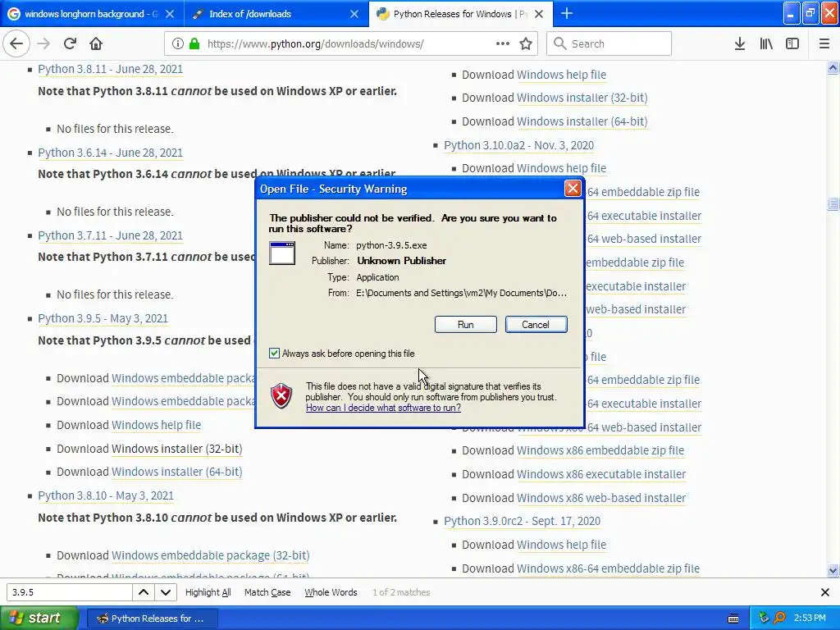The height and width of the screenshot is (630, 840).
Task: Open How can I decide what software link
Action: (x=384, y=408)
